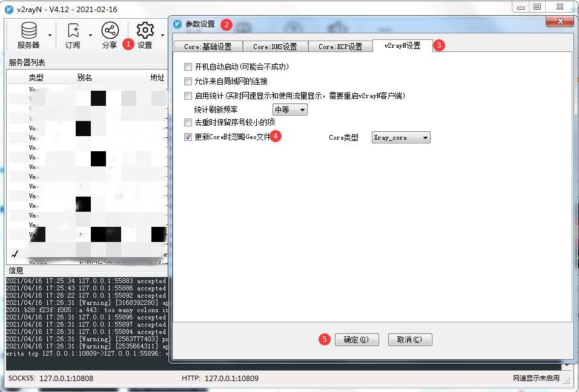Expand the 设置 dropdown arrow
The height and width of the screenshot is (392, 579).
click(x=162, y=36)
